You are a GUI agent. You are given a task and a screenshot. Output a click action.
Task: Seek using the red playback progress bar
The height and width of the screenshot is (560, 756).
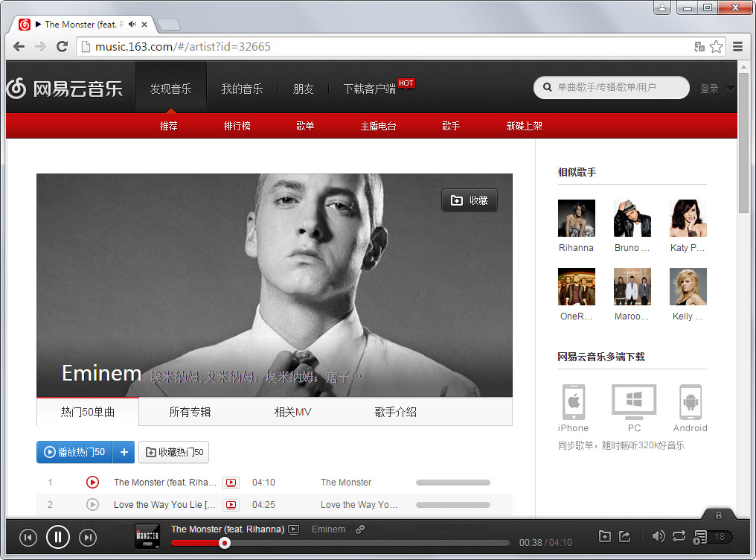tap(340, 543)
